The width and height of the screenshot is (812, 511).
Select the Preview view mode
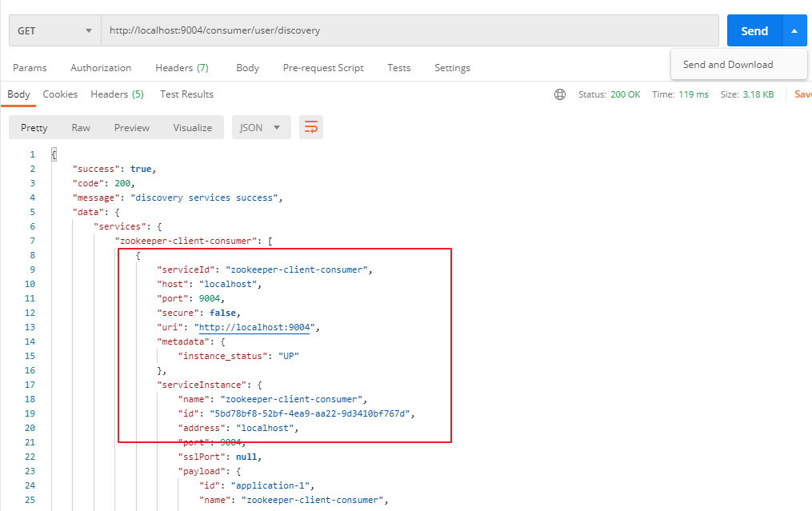[x=131, y=127]
